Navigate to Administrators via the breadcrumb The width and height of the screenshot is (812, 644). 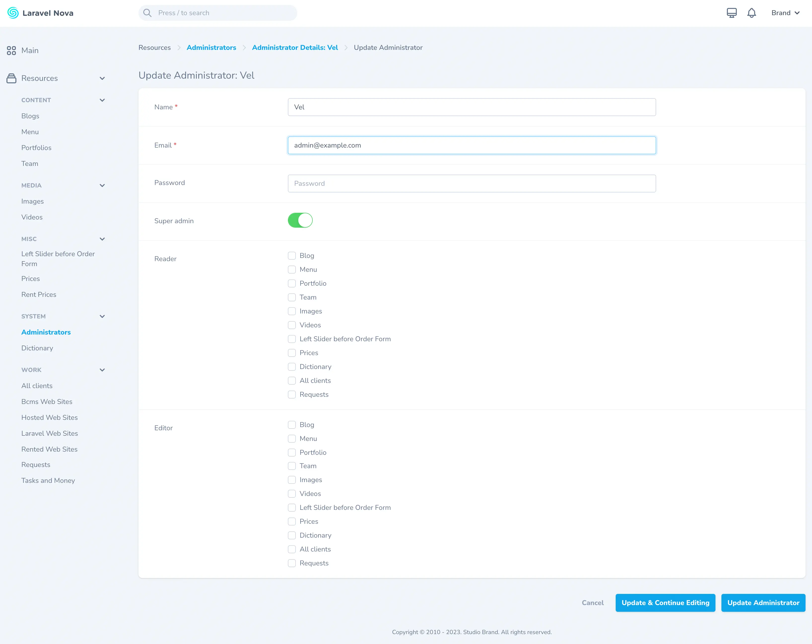tap(211, 47)
